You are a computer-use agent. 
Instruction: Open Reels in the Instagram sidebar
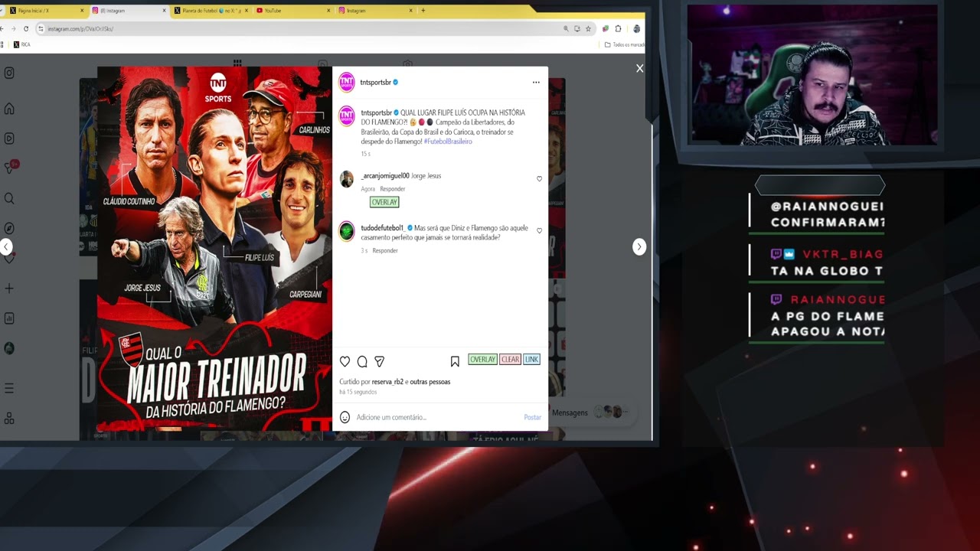(9, 139)
